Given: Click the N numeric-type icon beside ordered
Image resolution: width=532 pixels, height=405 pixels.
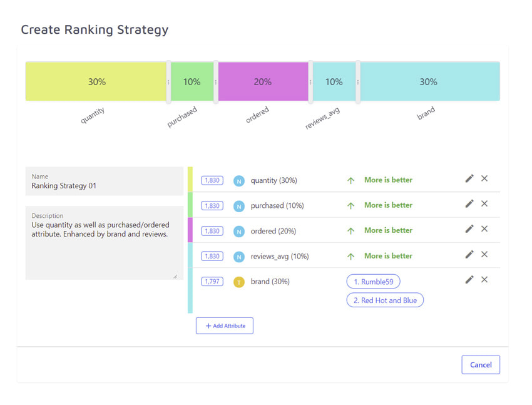Looking at the screenshot, I should [x=238, y=230].
